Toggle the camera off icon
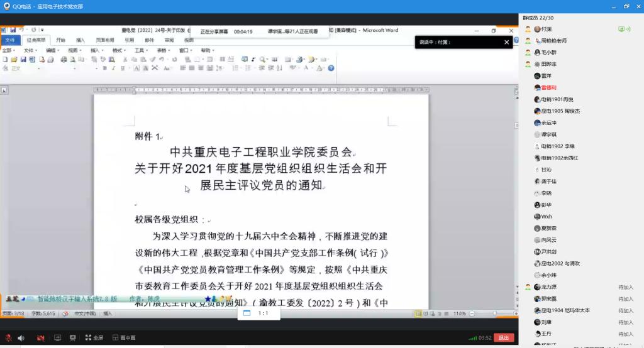The image size is (644, 348). pos(40,338)
